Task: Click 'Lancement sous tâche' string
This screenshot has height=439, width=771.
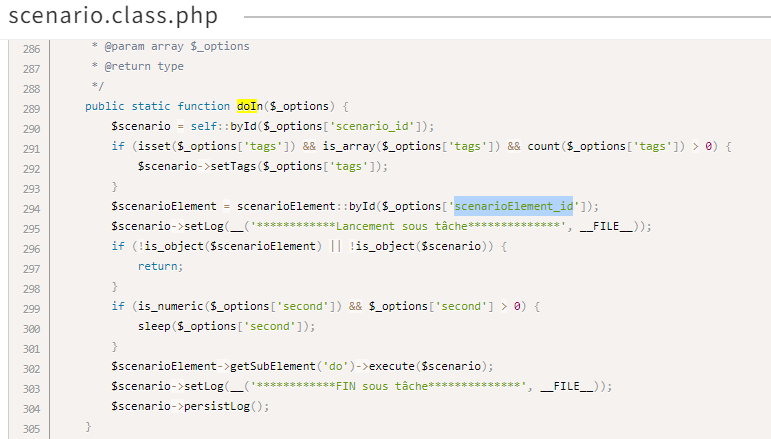Action: point(401,226)
